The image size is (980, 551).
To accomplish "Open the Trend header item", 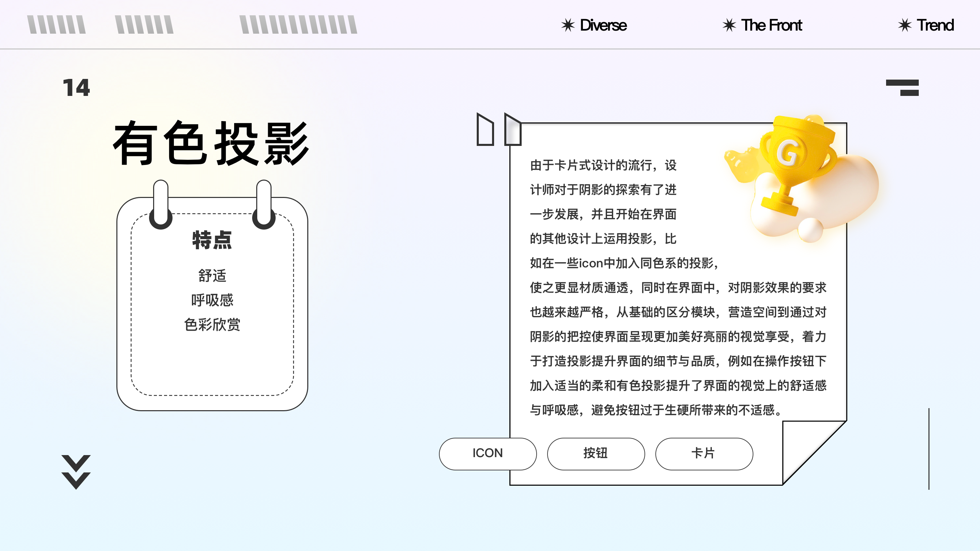I will tap(935, 25).
